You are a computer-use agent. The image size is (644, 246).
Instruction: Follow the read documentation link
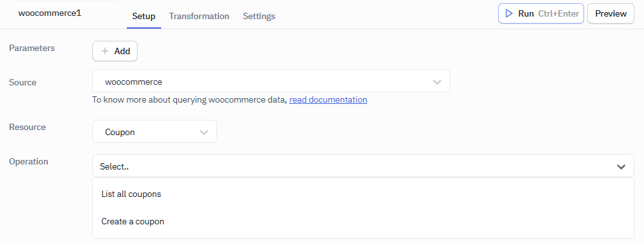point(328,100)
